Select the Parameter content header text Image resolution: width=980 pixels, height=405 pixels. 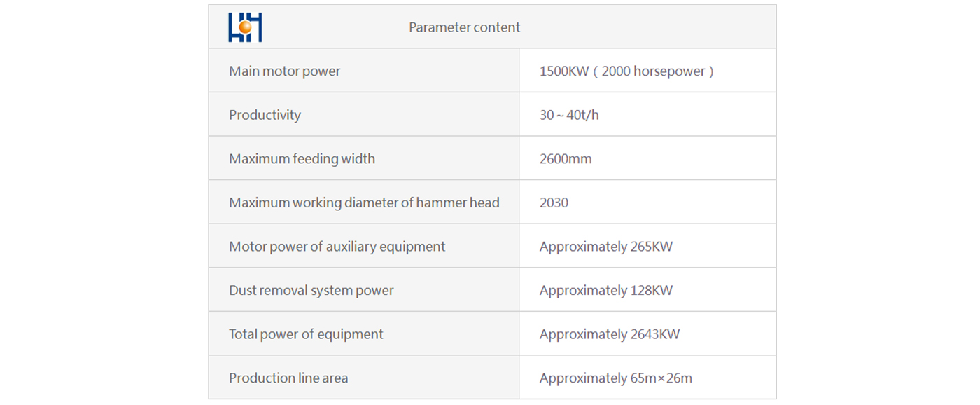click(464, 27)
